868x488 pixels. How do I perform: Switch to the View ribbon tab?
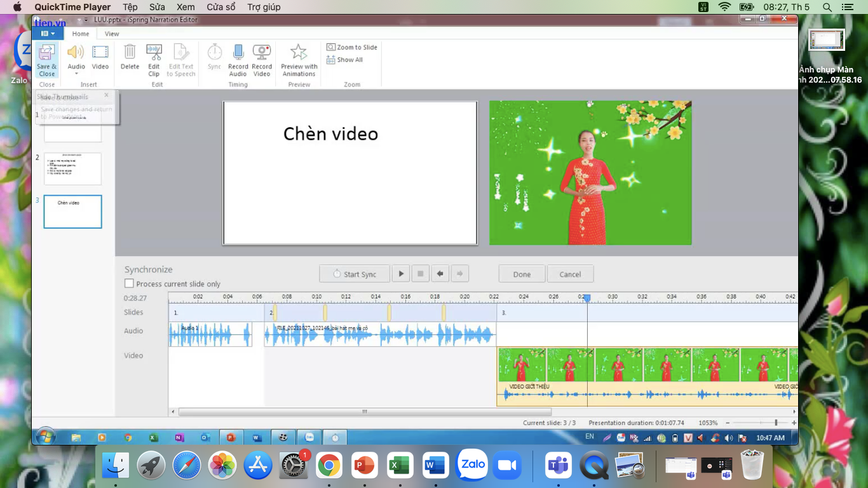tap(112, 34)
